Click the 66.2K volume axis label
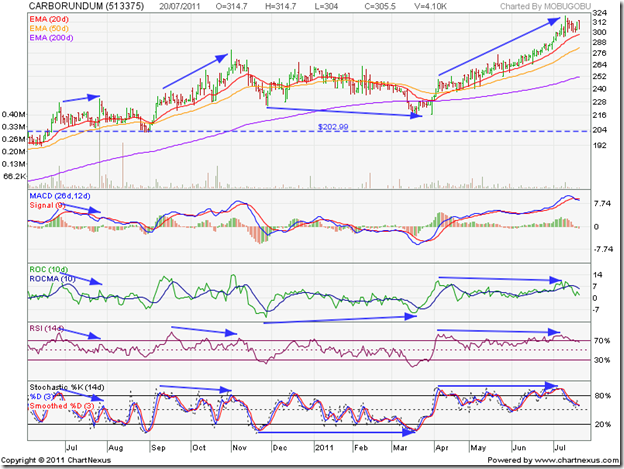The width and height of the screenshot is (624, 469). (x=15, y=176)
